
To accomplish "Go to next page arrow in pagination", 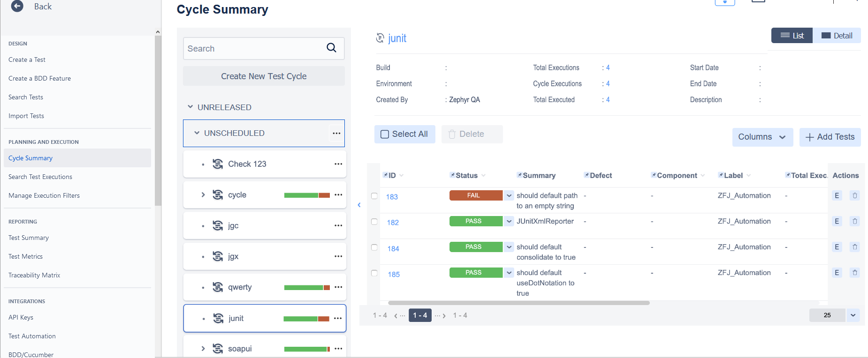I will [x=444, y=316].
